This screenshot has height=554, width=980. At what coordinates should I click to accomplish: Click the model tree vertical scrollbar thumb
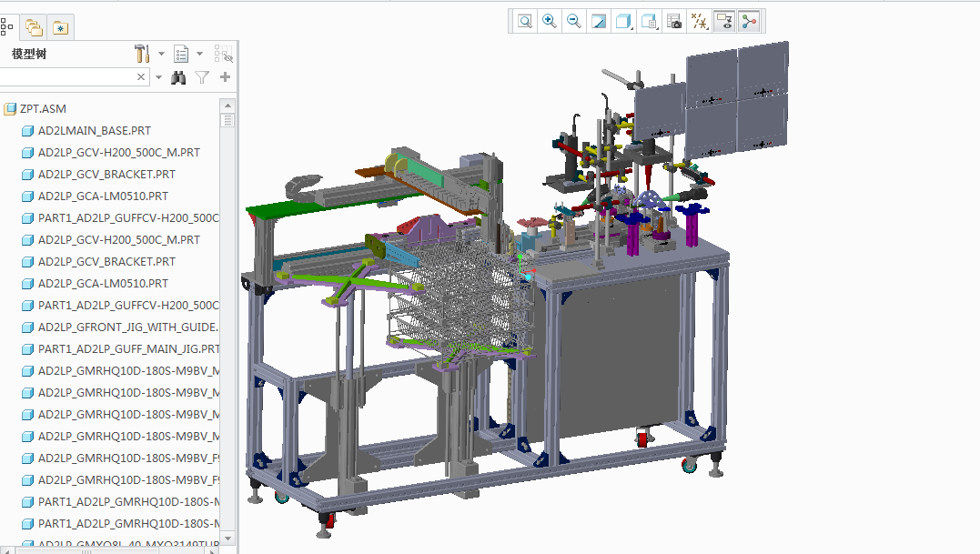(x=227, y=120)
